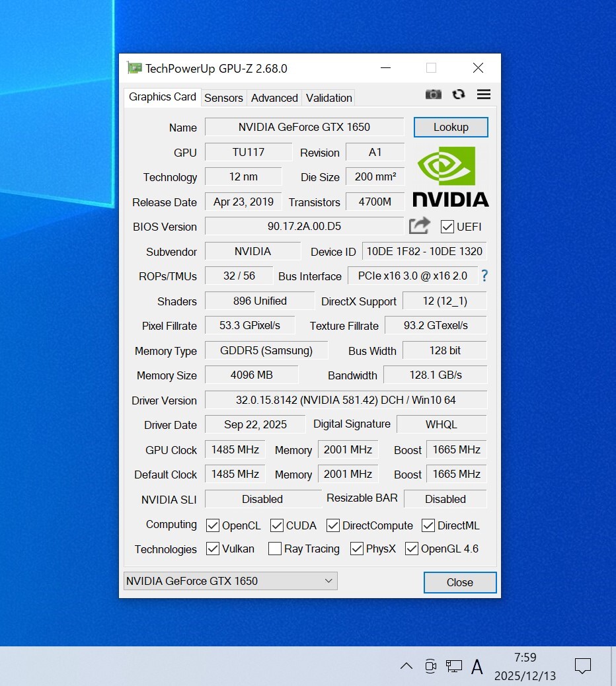Click the Lookup button
Image resolution: width=616 pixels, height=686 pixels.
(451, 127)
